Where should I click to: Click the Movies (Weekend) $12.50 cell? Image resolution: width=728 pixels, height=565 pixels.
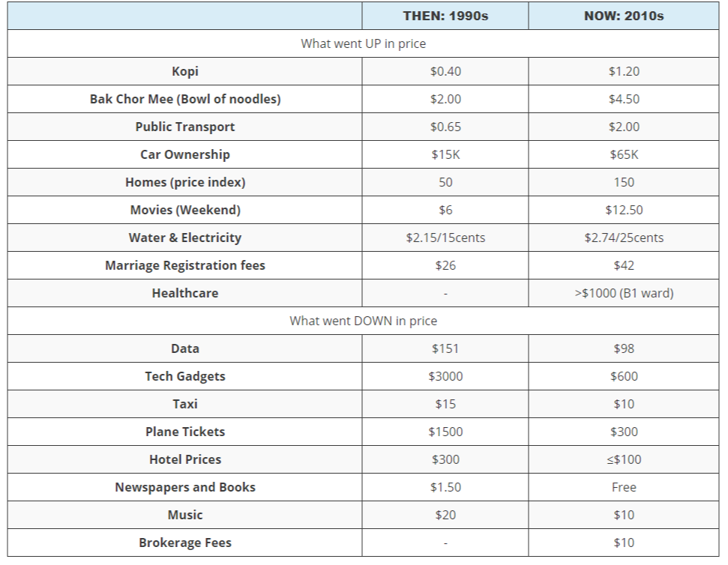coord(624,210)
